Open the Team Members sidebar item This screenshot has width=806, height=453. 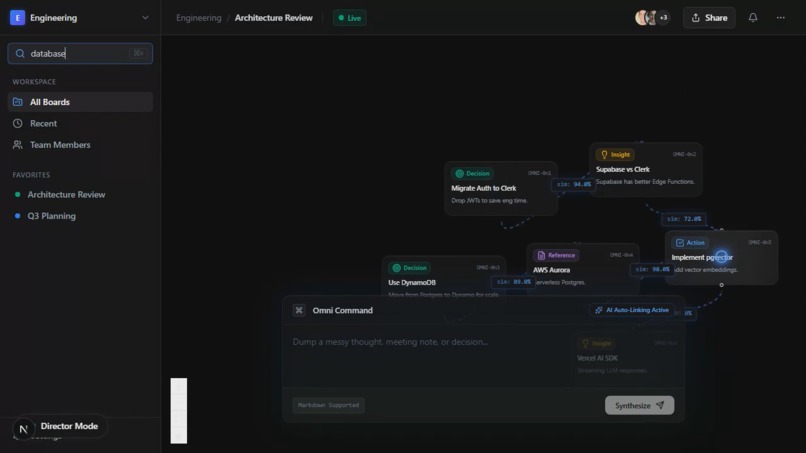tap(80, 145)
